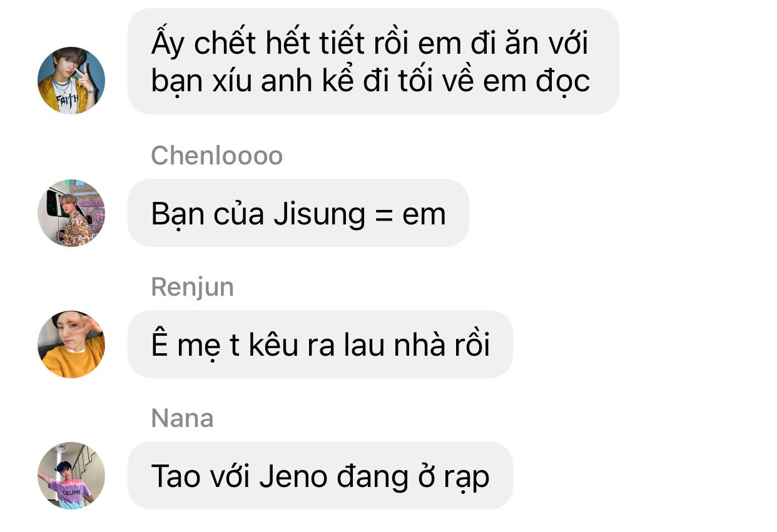Tap the 'Ê mẹ t kêu ra lau nhà rồi' bubble

tap(320, 344)
